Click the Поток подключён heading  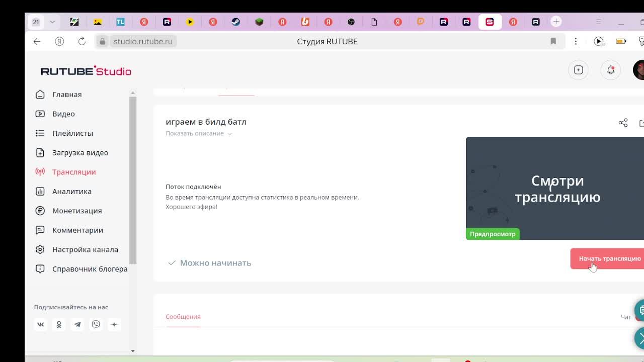point(193,187)
